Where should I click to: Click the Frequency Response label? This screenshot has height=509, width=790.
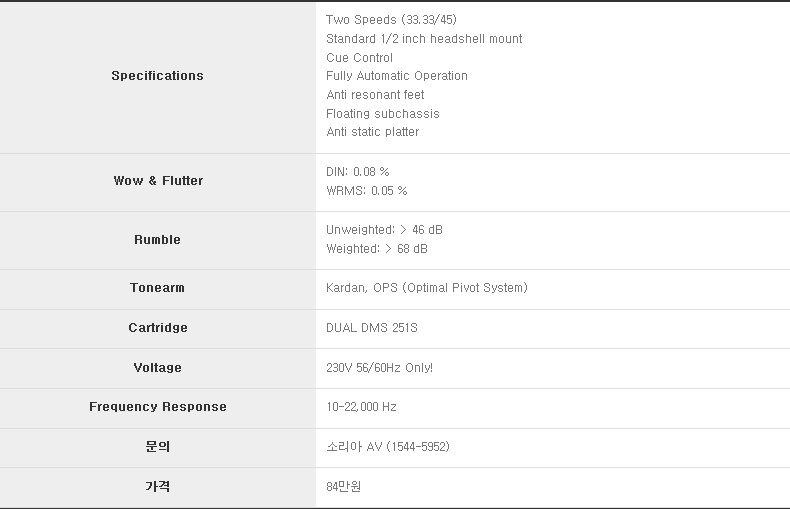[x=157, y=407]
